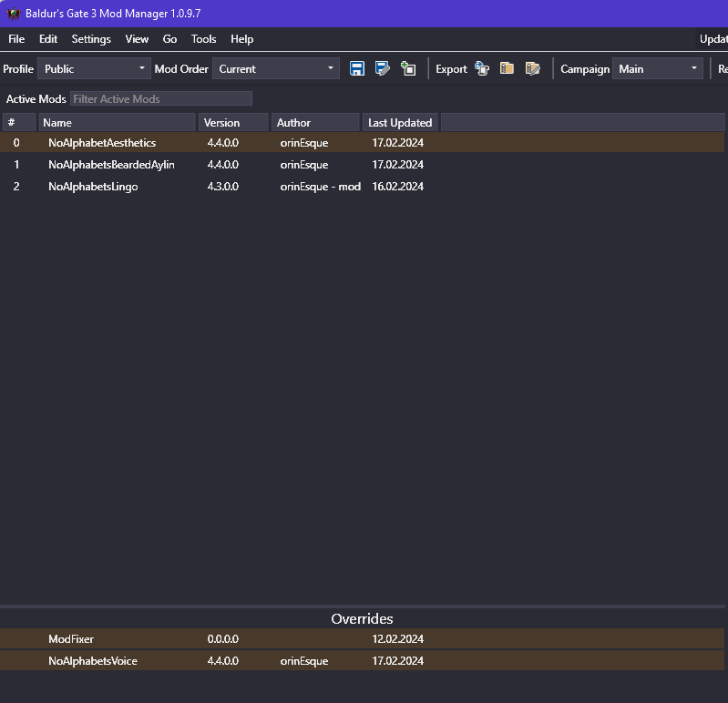The height and width of the screenshot is (703, 728).
Task: Select the NoAlphabetAesthetics mod row
Action: pos(362,142)
